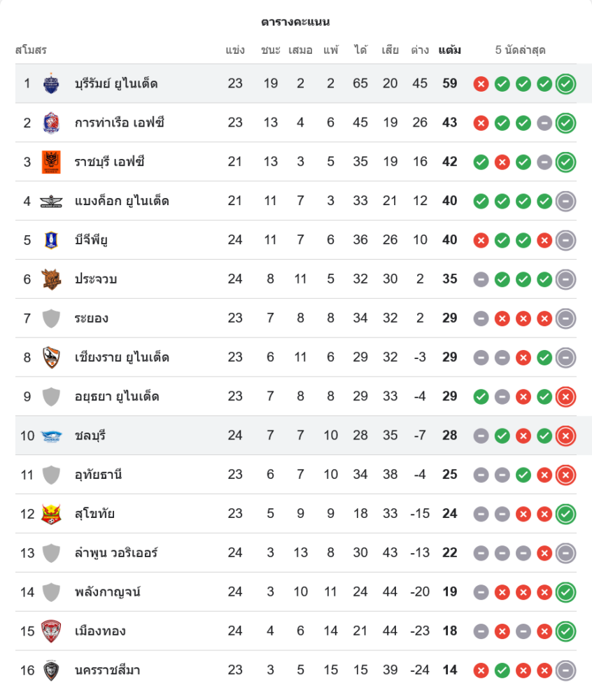Click the Chonburi shark logo
The width and height of the screenshot is (592, 700).
51,436
